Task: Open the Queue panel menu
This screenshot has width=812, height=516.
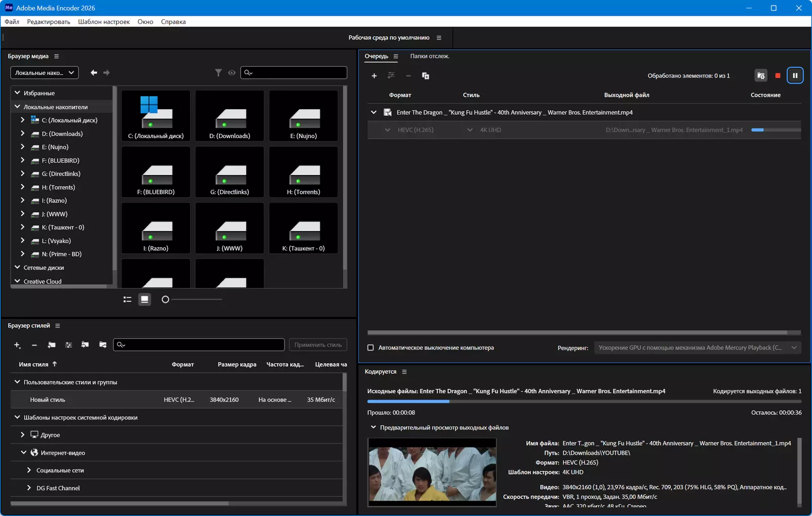Action: pos(396,56)
